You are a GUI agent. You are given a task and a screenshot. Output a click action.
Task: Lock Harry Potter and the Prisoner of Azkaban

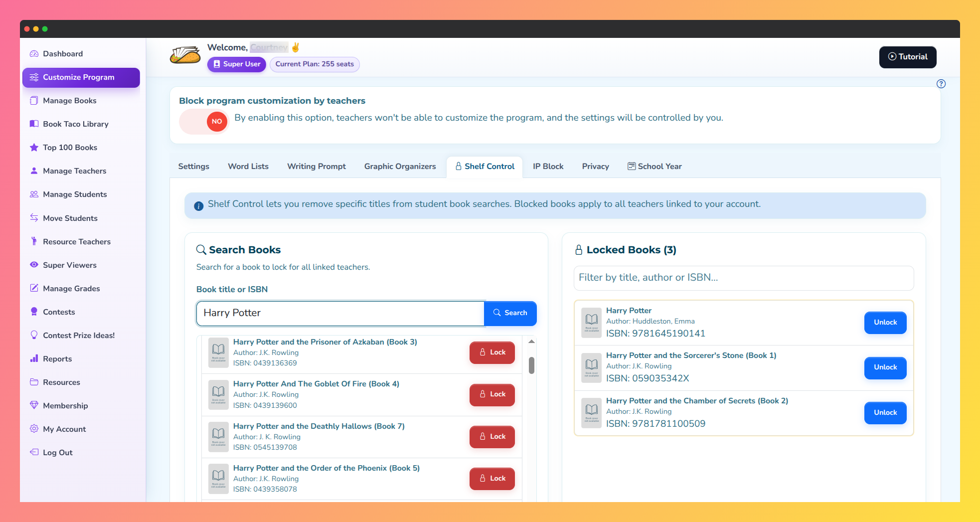click(492, 352)
